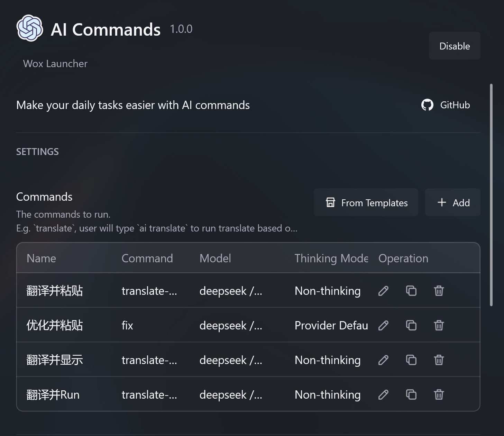
Task: Delete the 翻译并显示 command
Action: 439,360
